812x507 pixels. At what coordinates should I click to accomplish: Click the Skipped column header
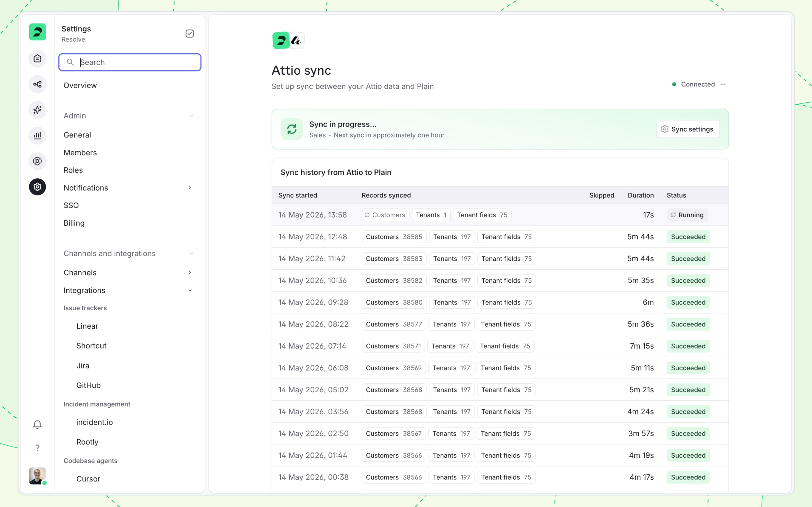click(602, 195)
